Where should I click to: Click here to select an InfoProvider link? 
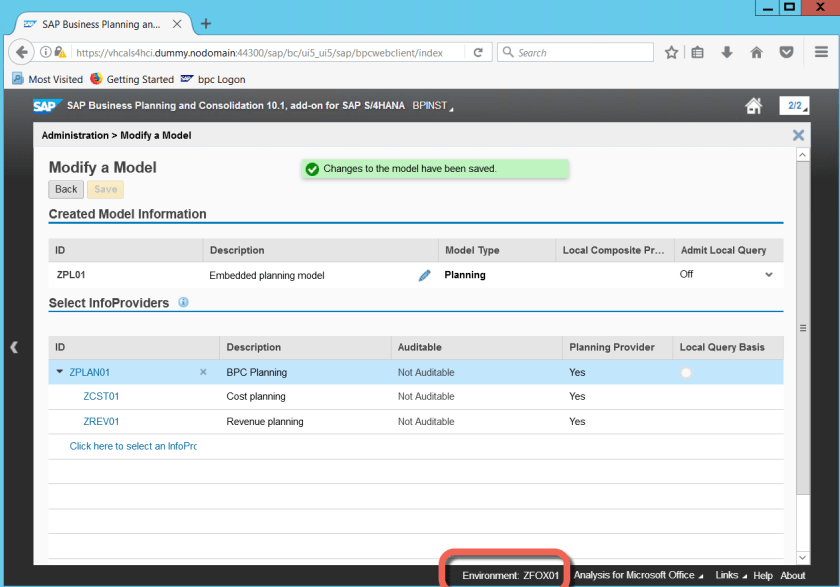(x=132, y=446)
